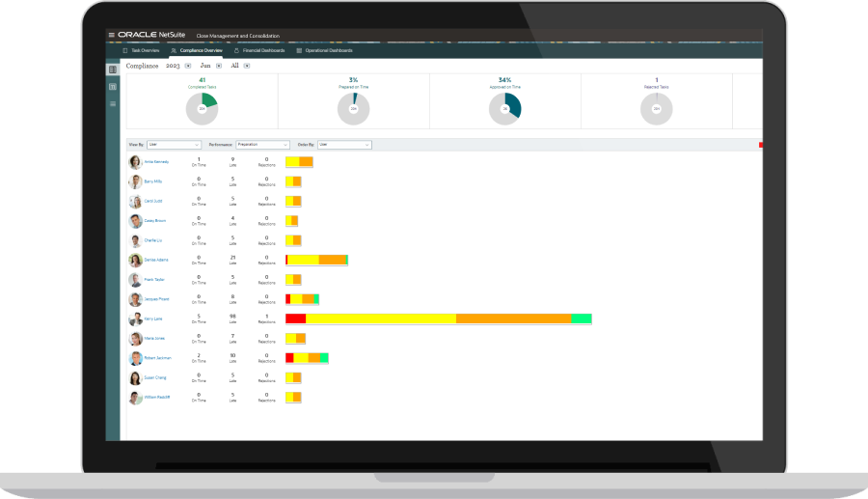Click Charlie Liu's profile photo

(x=135, y=241)
